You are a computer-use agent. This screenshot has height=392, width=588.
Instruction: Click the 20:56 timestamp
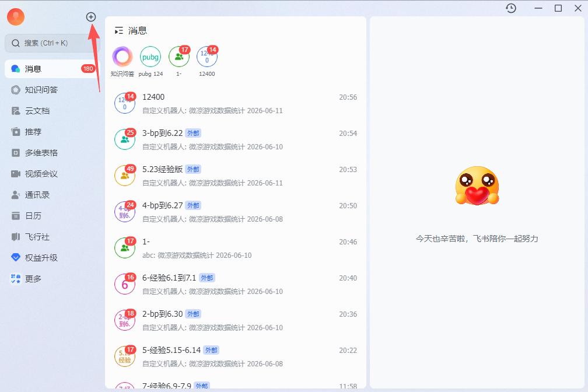[348, 97]
